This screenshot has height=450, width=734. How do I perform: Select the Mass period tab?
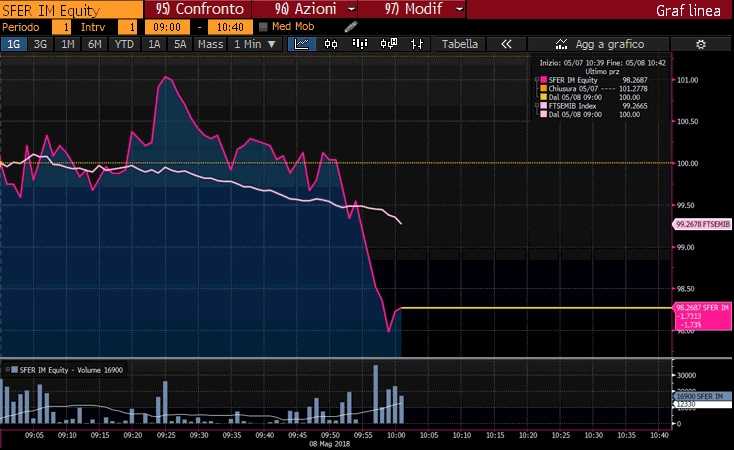(210, 44)
